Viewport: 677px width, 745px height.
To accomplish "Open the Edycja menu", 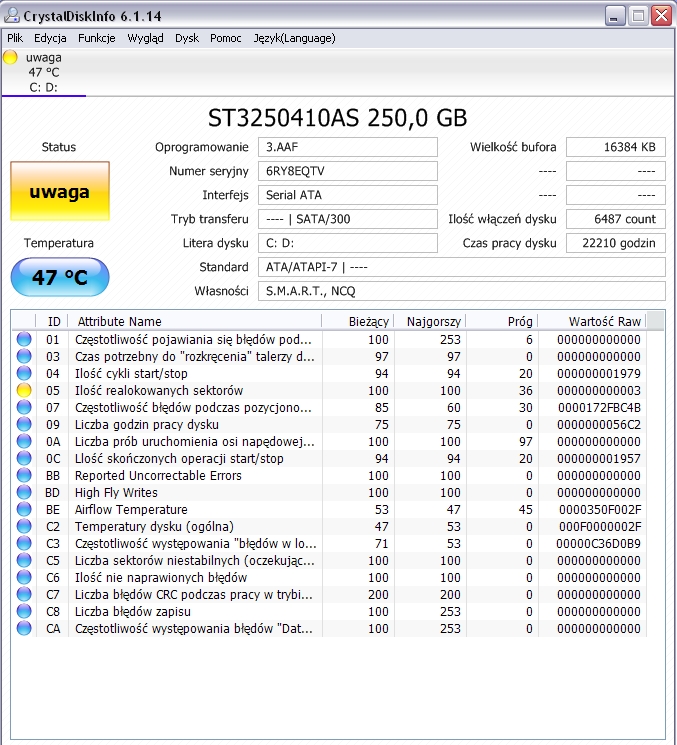I will click(50, 38).
